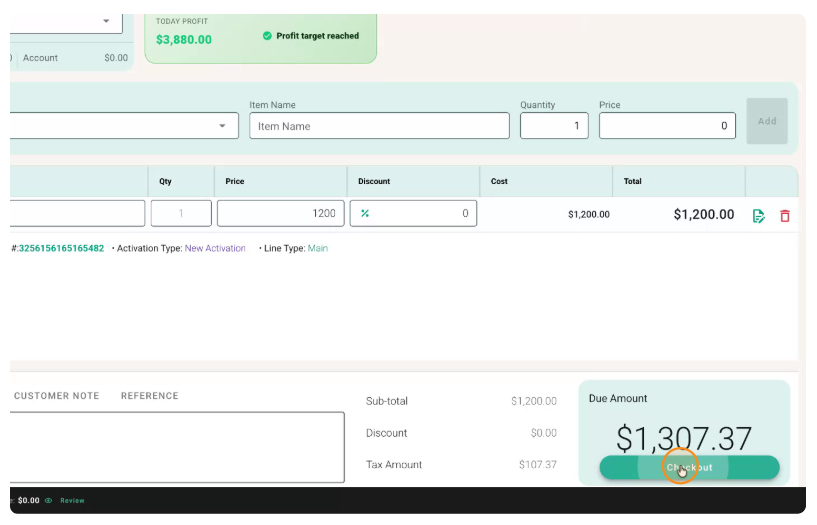Click the row Total $1,200.00
817x525 pixels.
(x=704, y=215)
